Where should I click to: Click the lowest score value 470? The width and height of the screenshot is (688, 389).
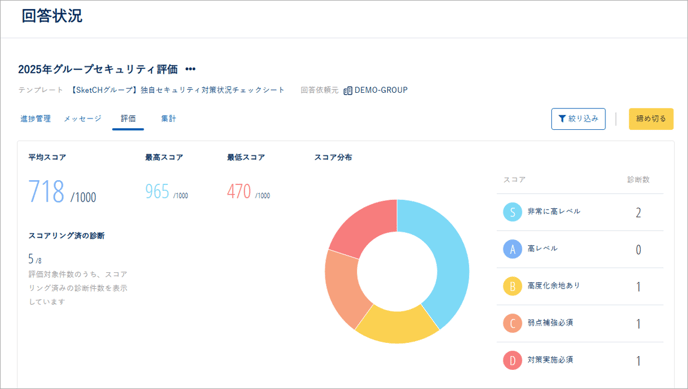pos(239,192)
